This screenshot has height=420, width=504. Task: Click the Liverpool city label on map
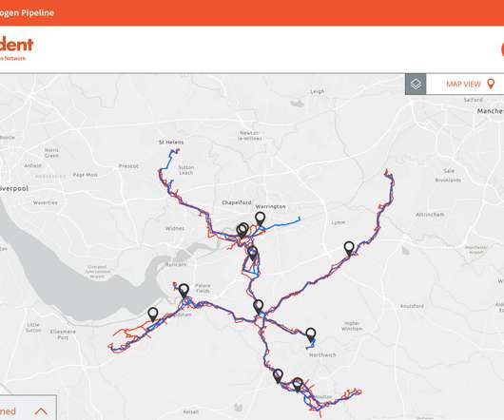14,188
